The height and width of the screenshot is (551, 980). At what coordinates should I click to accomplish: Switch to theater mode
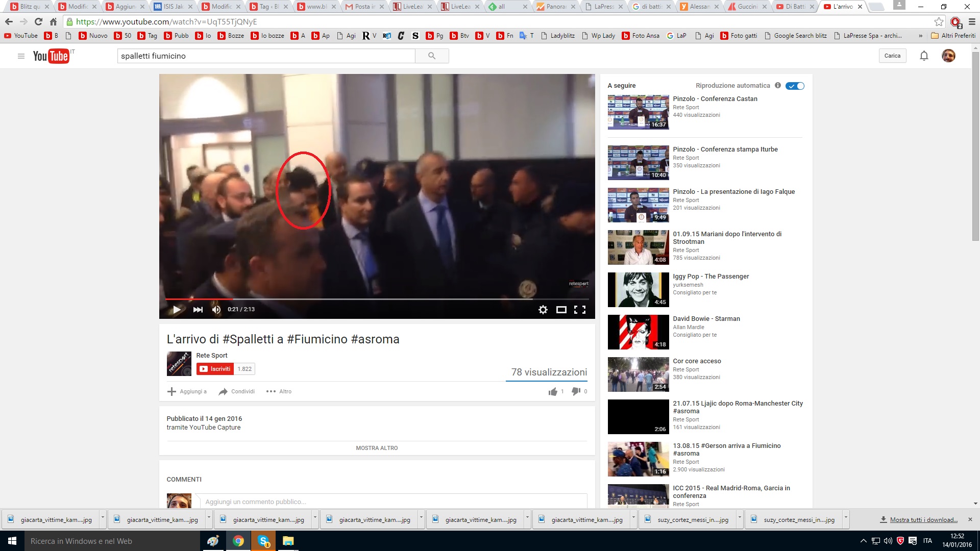tap(561, 309)
